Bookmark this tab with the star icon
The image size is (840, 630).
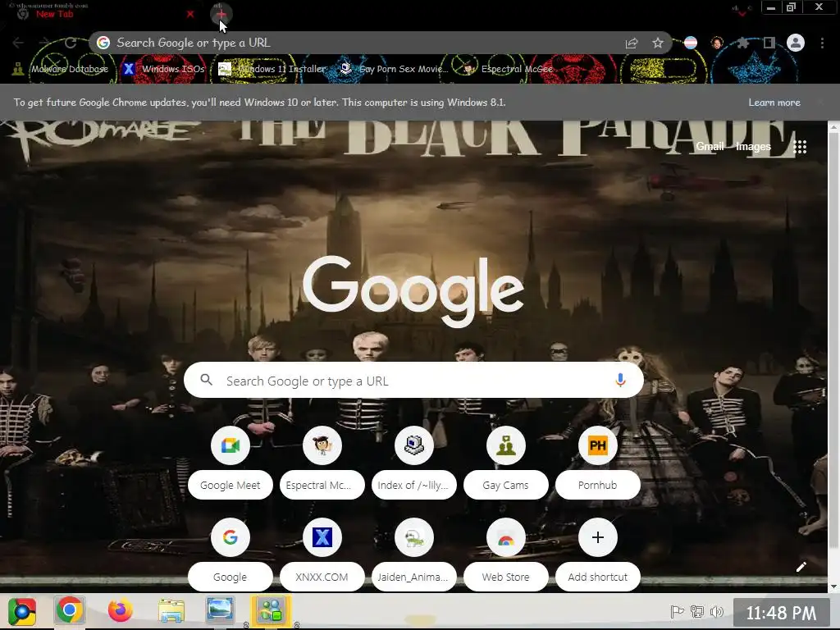point(658,43)
